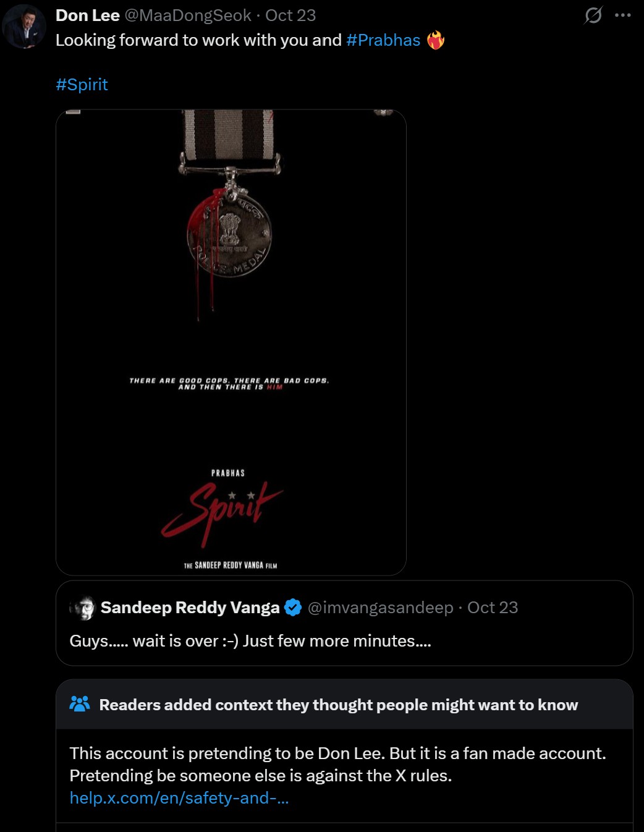Open the @imvangasandeep handle
Viewport: 644px width, 832px height.
[380, 608]
